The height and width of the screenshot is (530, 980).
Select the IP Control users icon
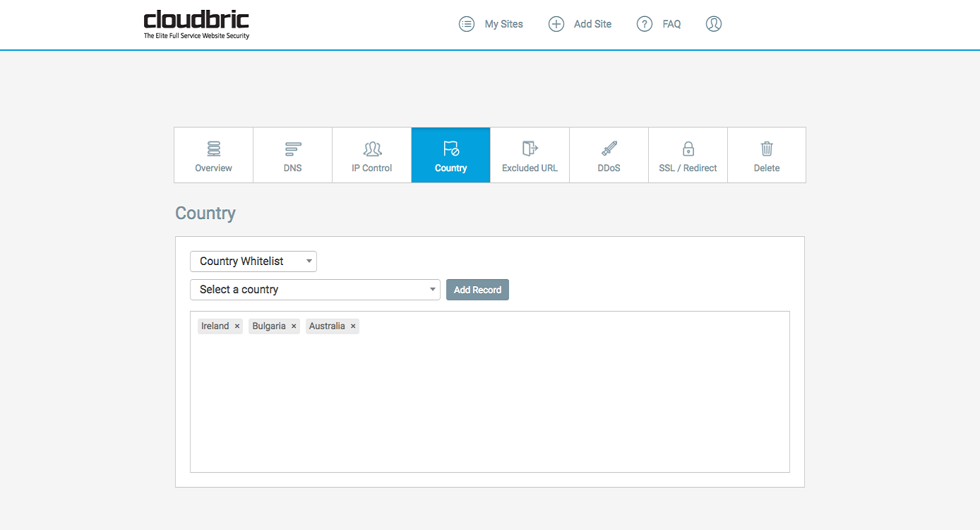pos(372,148)
